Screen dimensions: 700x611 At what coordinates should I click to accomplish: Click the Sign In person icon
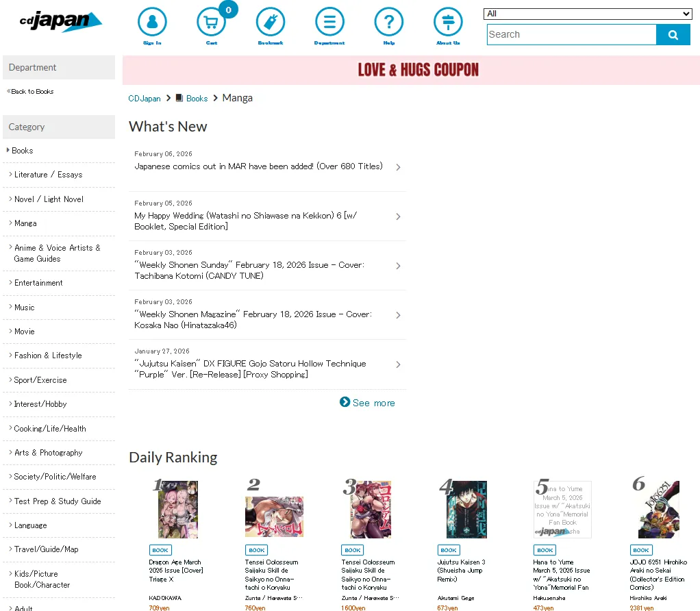click(x=152, y=23)
